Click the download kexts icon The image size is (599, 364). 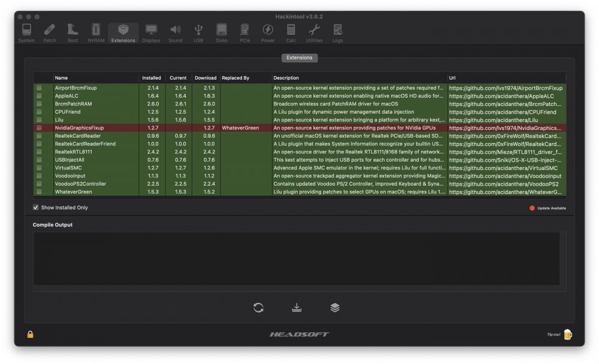coord(297,308)
